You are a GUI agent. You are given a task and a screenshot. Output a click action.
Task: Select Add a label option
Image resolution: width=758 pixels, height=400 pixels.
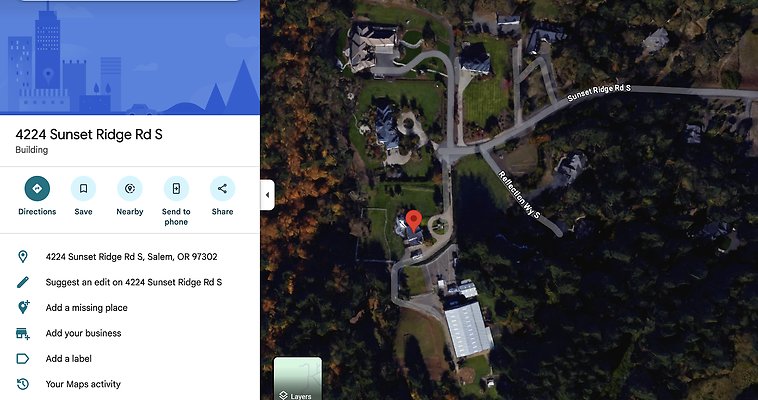pyautogui.click(x=69, y=358)
